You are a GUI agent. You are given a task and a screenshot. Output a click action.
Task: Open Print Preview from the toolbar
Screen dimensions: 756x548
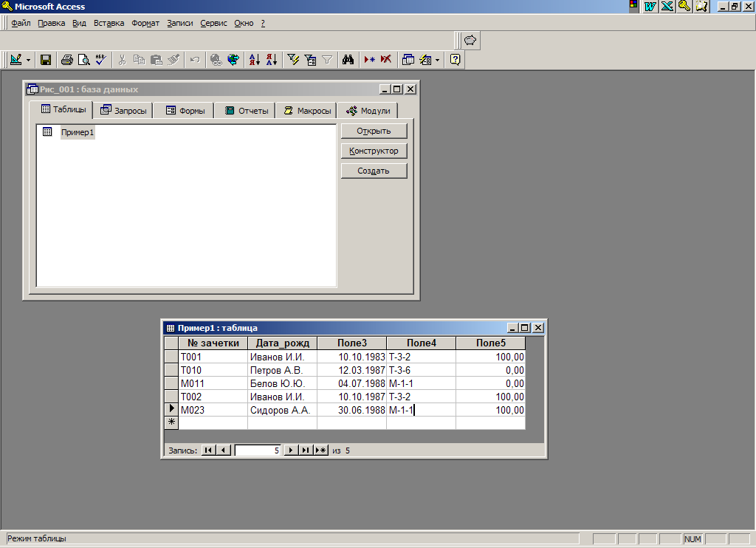point(84,60)
